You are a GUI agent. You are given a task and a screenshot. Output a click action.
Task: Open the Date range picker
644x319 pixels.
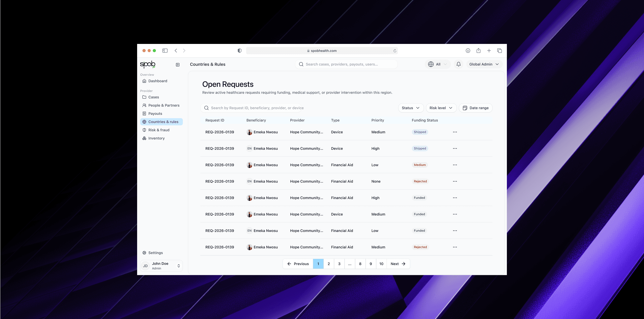click(476, 108)
